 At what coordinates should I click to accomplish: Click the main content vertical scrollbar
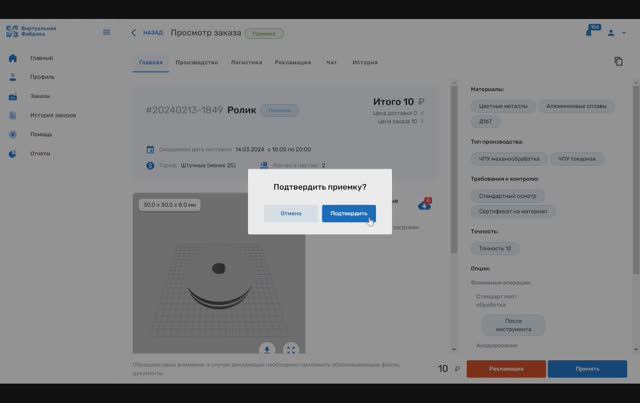click(454, 169)
